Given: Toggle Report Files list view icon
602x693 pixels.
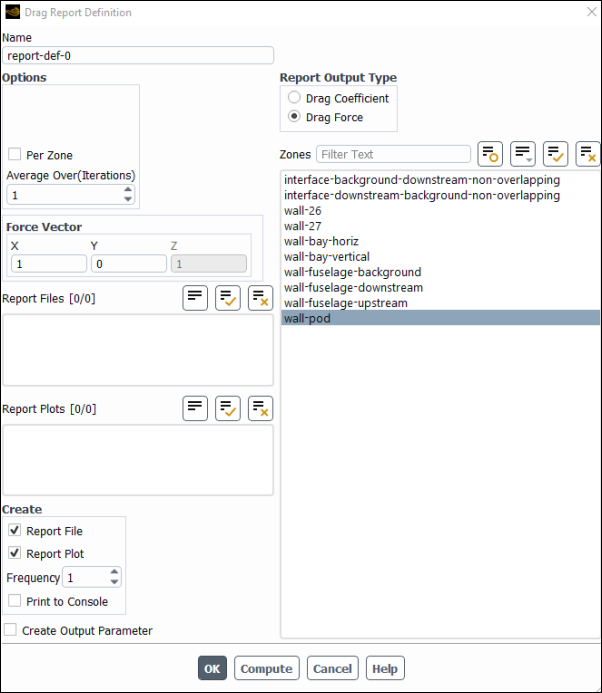Looking at the screenshot, I should [x=195, y=298].
